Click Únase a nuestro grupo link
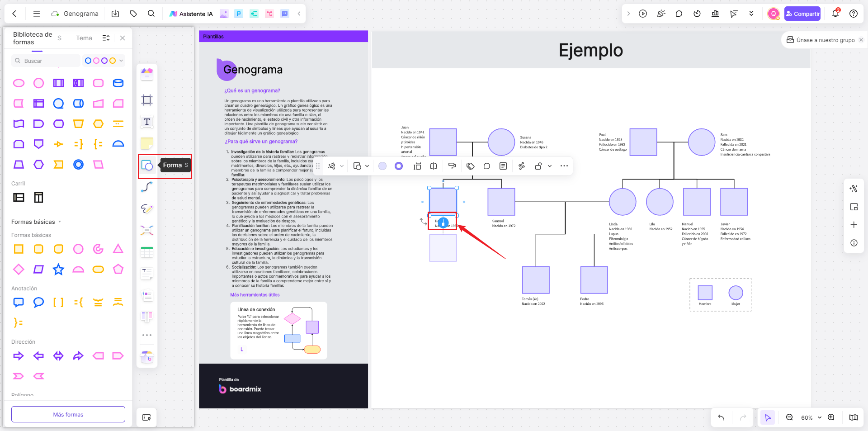868x431 pixels. coord(826,40)
